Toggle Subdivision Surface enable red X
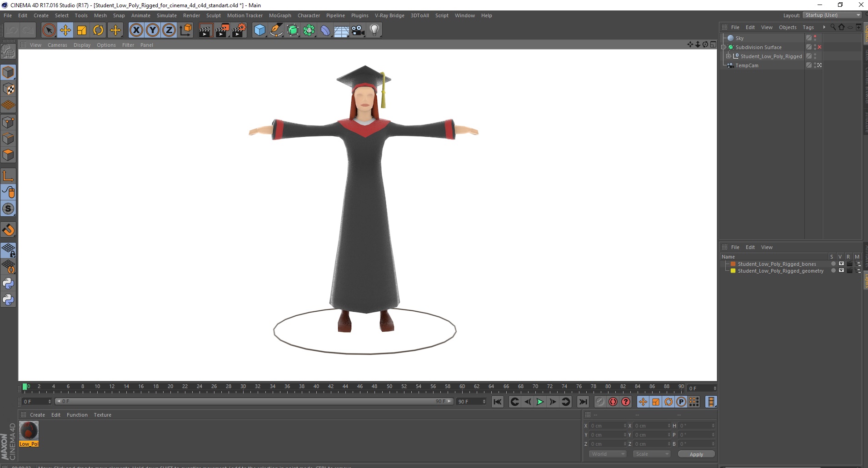868x468 pixels. pos(819,47)
